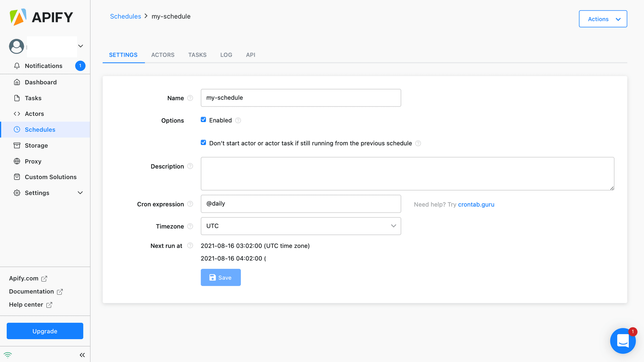Collapse the sidebar with double chevron
644x362 pixels.
[82, 355]
